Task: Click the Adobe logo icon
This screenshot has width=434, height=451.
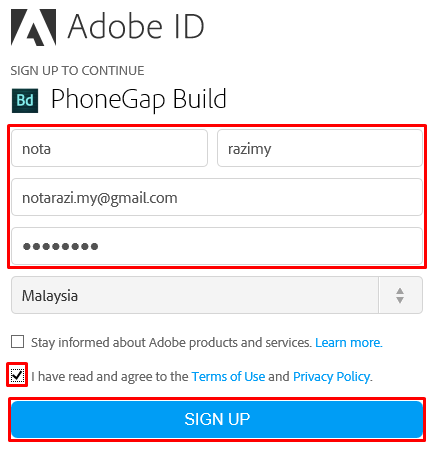Action: pyautogui.click(x=33, y=27)
